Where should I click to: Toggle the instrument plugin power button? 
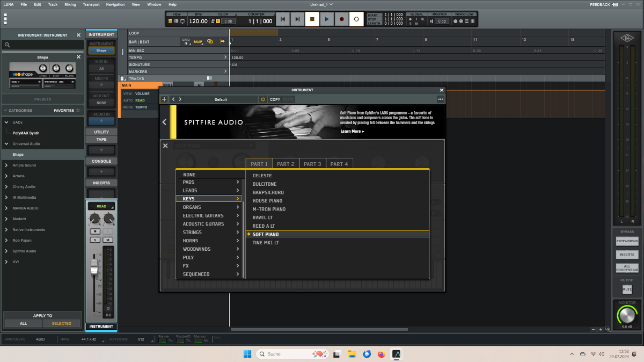coord(263,99)
